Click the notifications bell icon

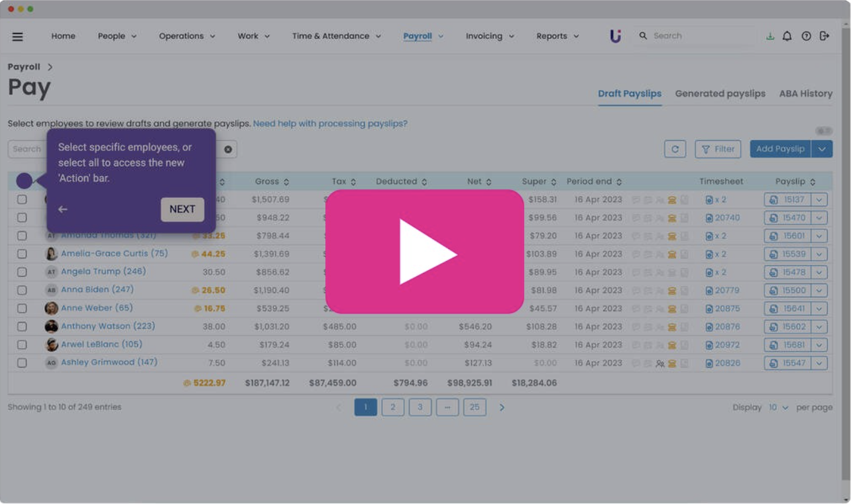787,36
